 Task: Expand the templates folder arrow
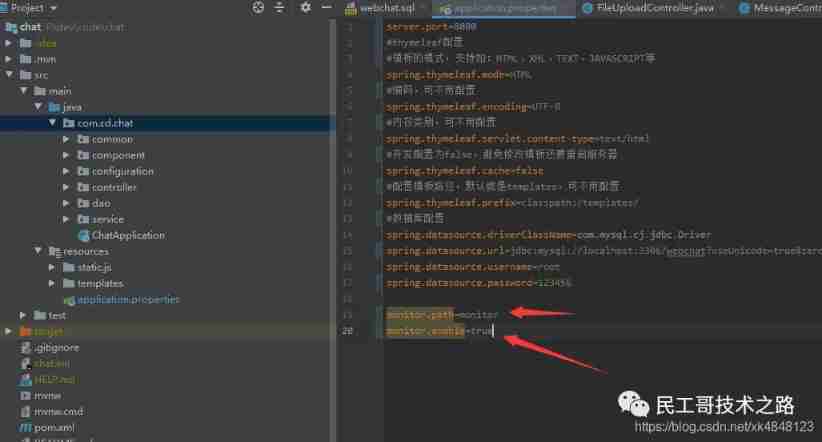click(52, 284)
